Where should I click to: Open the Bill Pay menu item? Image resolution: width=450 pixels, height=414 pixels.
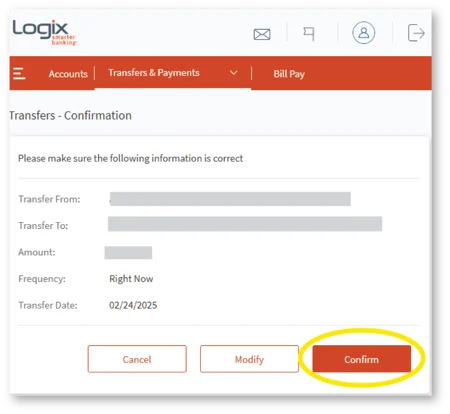pos(289,74)
